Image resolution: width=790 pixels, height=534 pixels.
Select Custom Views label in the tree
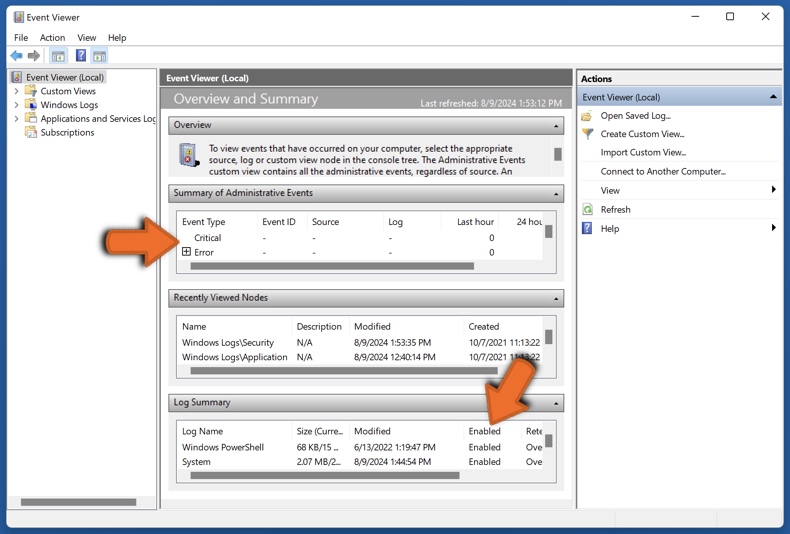click(x=68, y=91)
